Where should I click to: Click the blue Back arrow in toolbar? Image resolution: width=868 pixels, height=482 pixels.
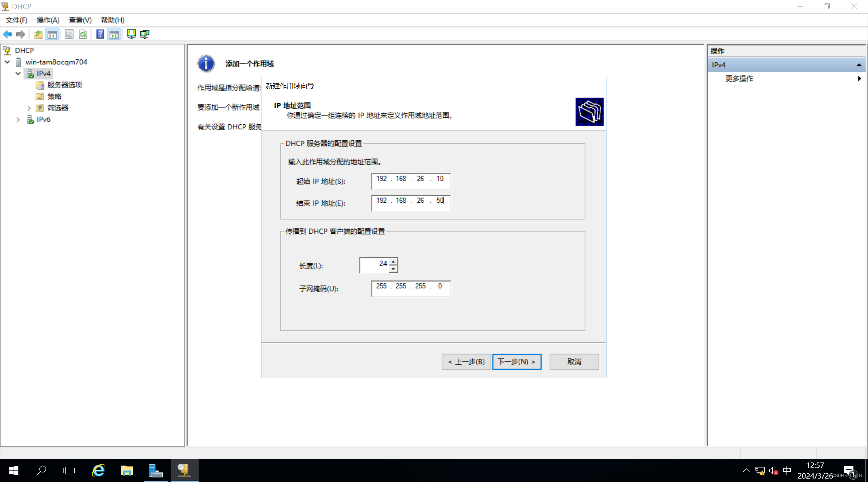point(8,34)
